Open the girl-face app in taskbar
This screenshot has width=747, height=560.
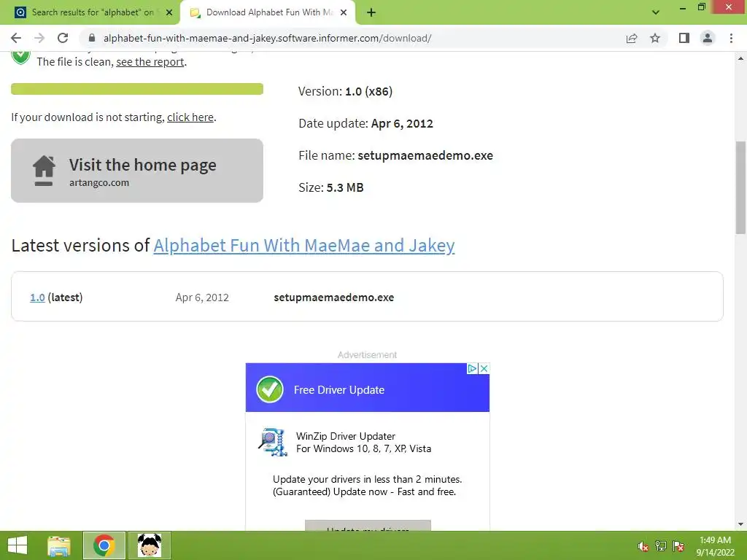pos(150,545)
